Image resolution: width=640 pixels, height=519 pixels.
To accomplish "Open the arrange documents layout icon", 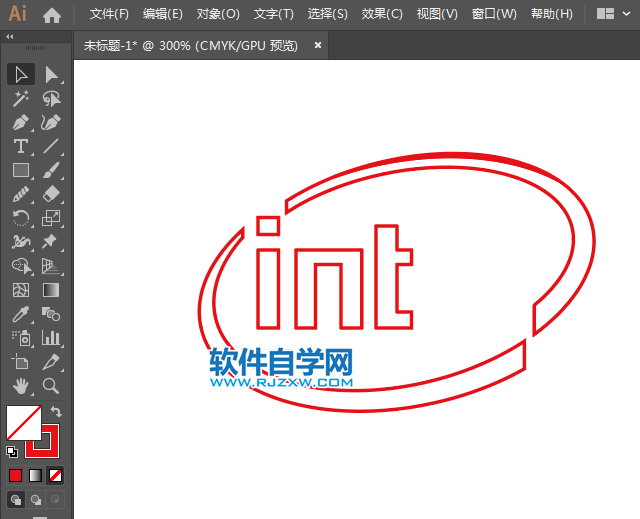I will click(605, 14).
